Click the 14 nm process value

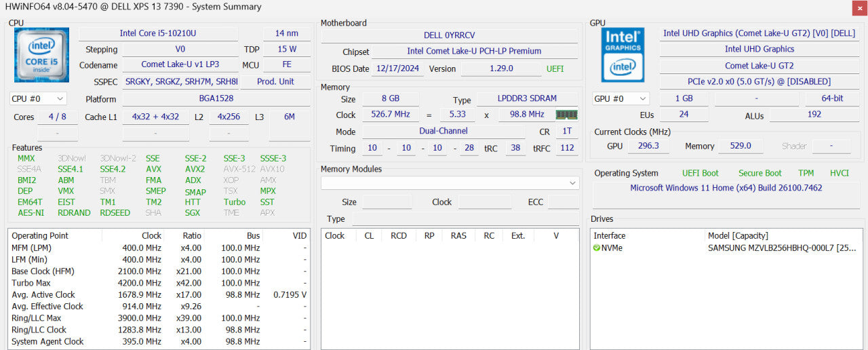287,33
